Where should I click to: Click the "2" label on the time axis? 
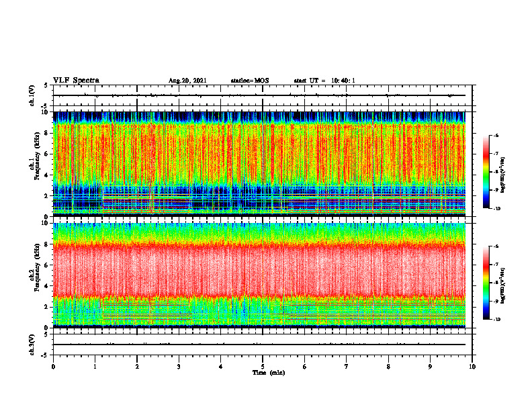(x=137, y=367)
